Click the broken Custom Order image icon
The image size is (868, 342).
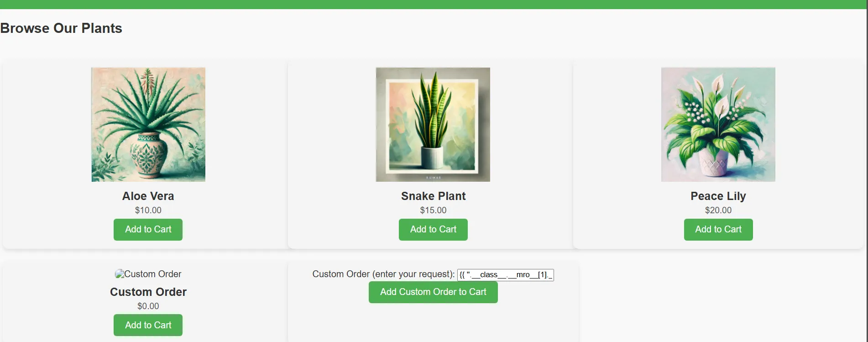(x=120, y=274)
